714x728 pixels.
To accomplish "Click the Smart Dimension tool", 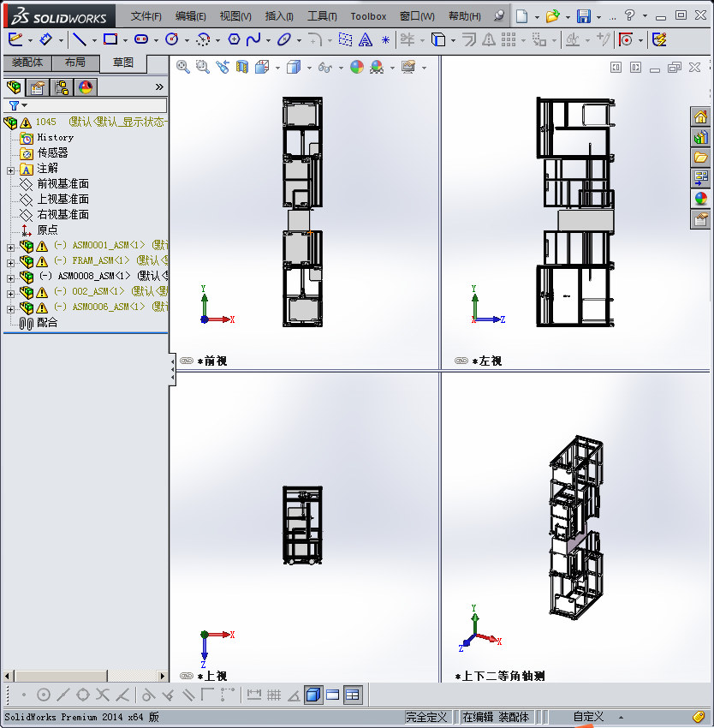I will point(45,40).
